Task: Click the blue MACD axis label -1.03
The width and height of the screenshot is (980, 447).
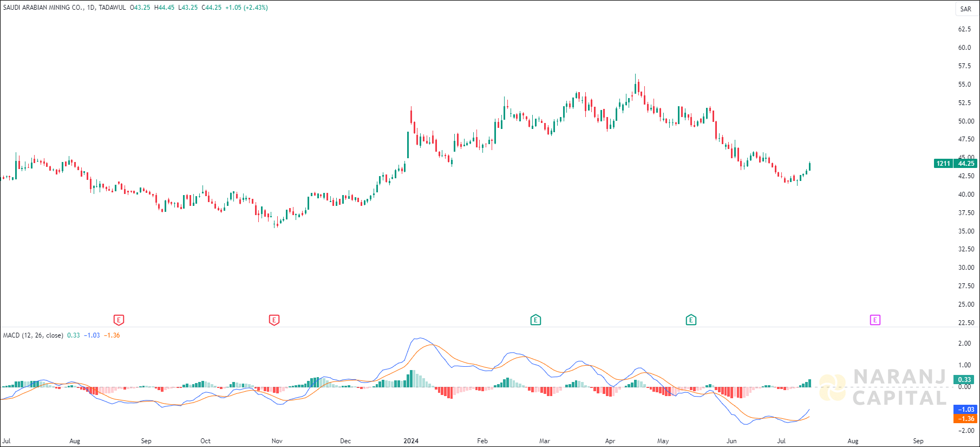Action: [x=966, y=410]
